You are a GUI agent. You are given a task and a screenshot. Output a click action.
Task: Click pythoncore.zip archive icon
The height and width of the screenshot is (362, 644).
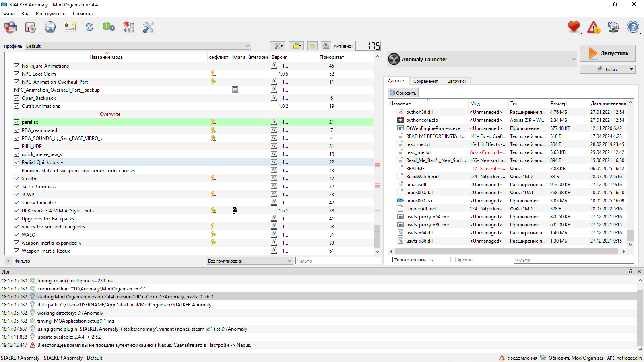[400, 120]
